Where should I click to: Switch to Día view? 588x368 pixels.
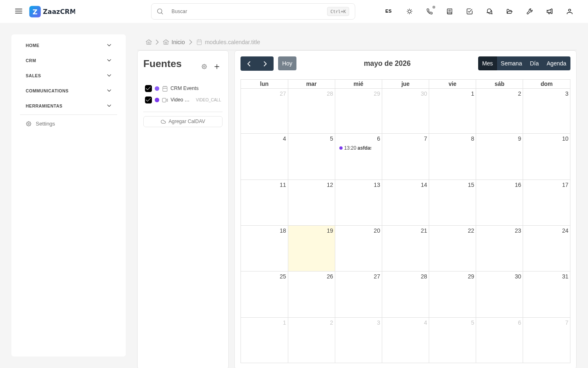click(534, 63)
